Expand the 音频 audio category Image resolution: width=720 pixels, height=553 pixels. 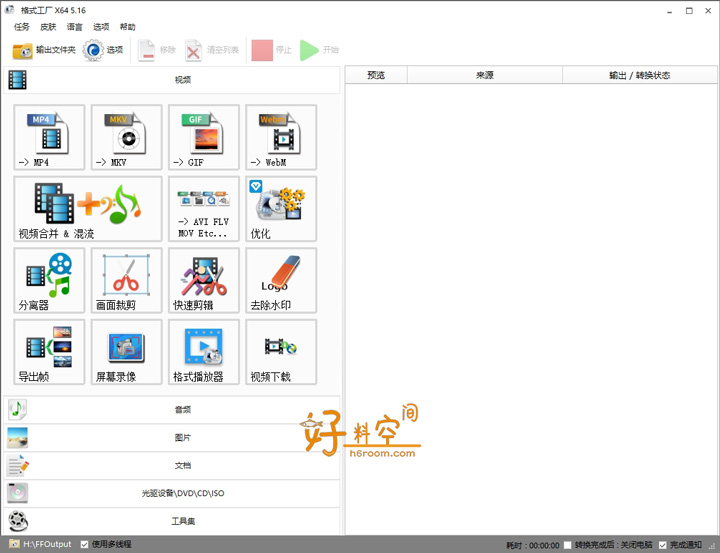click(172, 410)
